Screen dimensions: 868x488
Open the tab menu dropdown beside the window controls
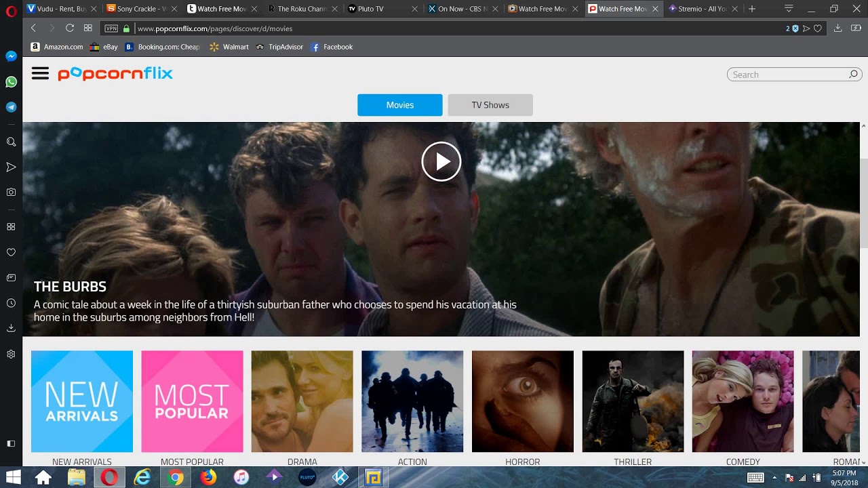tap(789, 9)
